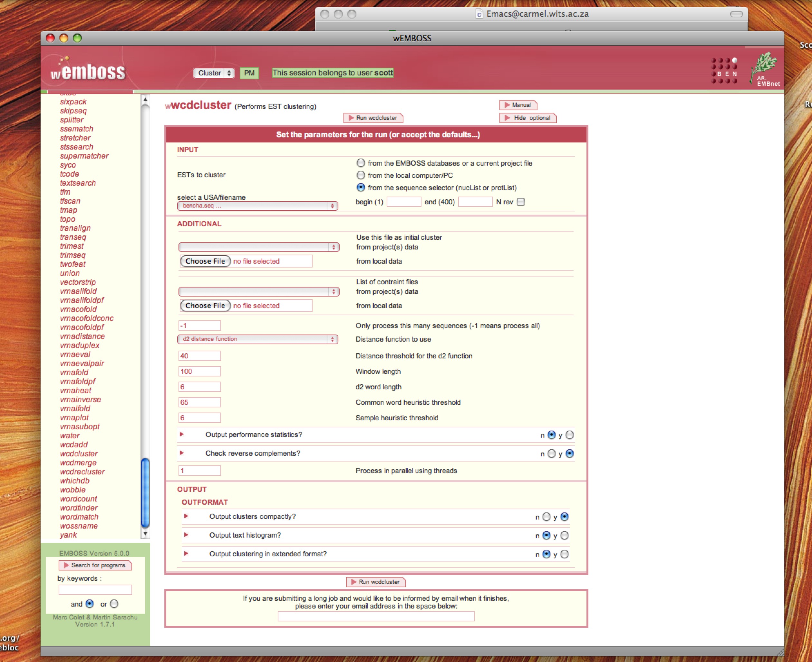Set Output clusters compactly to n
The height and width of the screenshot is (662, 812).
[x=546, y=517]
